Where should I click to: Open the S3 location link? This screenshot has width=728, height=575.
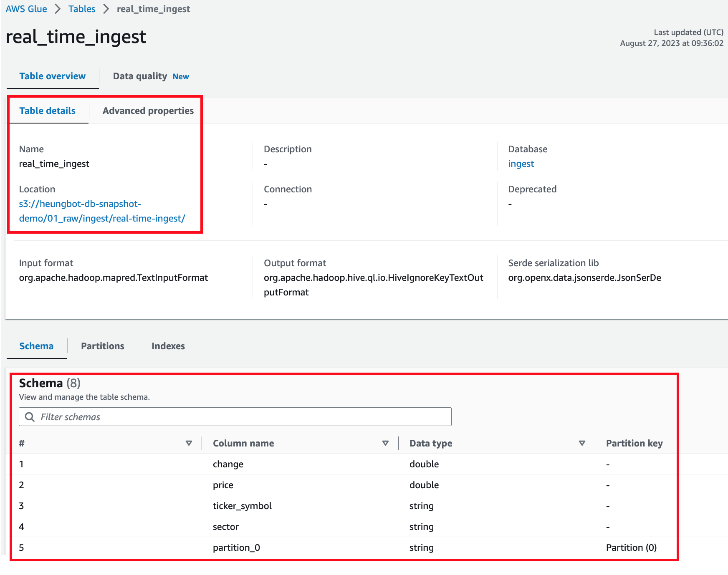pos(101,211)
